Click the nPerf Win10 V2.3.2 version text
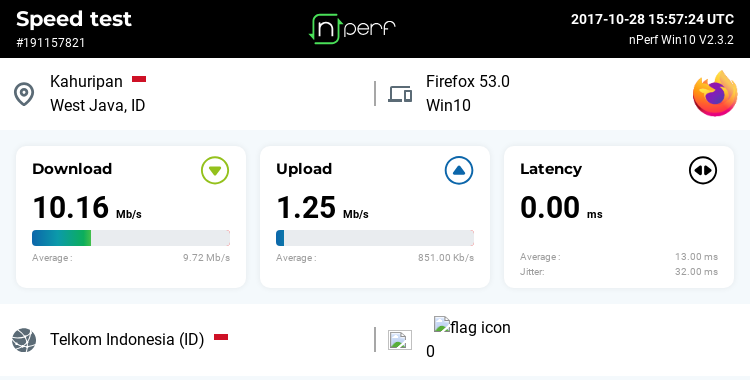 click(681, 40)
